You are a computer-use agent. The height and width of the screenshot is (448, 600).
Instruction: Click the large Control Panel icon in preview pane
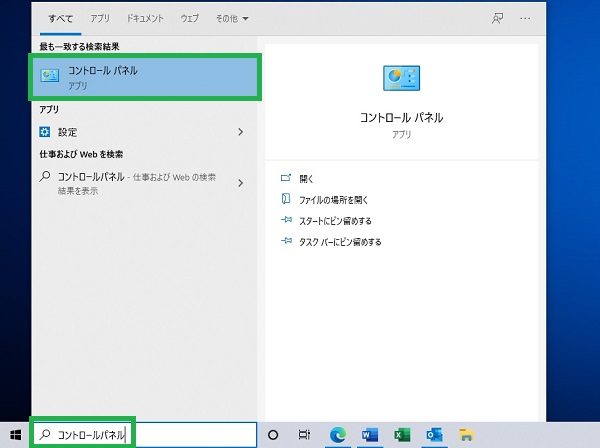401,78
